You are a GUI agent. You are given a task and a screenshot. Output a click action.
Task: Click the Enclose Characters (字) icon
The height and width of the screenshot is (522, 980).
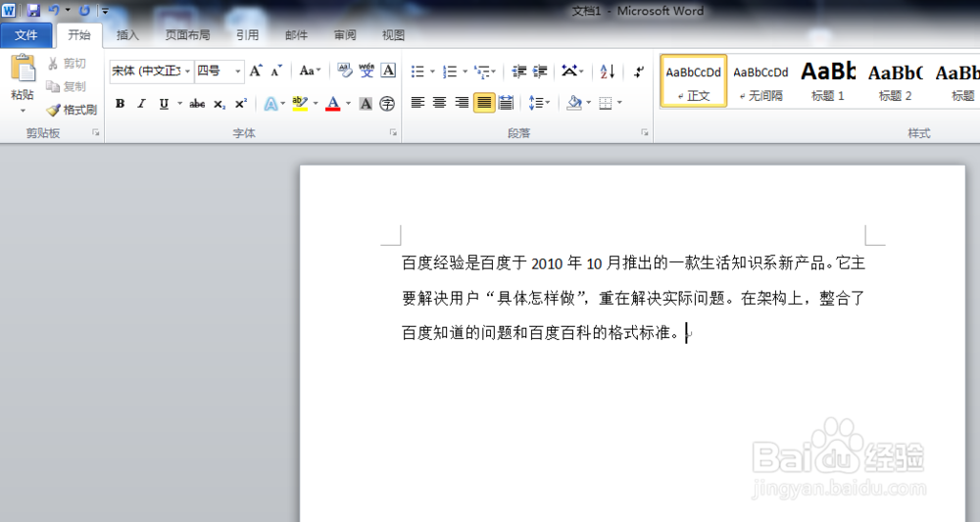point(387,104)
